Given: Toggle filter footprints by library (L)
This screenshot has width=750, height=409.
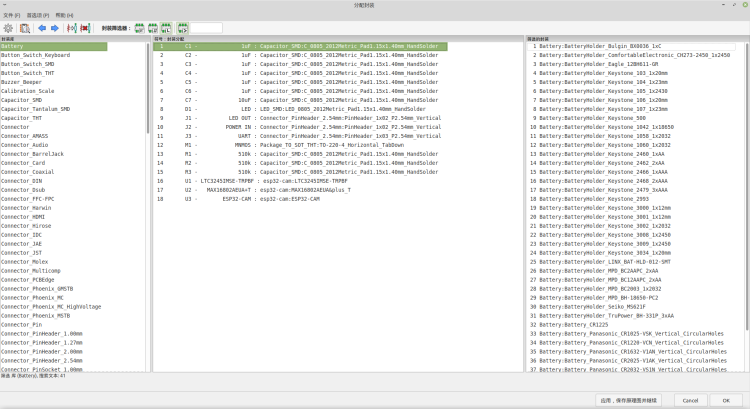Looking at the screenshot, I should pos(165,28).
